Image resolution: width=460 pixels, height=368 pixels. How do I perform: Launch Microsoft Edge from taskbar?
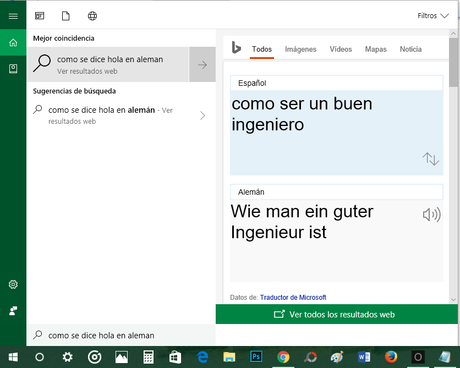(202, 357)
